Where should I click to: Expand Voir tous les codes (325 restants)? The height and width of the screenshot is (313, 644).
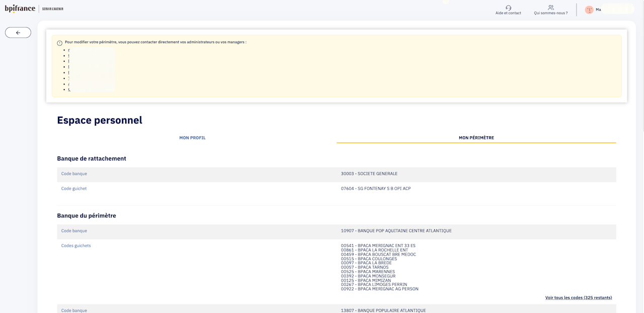[x=579, y=298]
